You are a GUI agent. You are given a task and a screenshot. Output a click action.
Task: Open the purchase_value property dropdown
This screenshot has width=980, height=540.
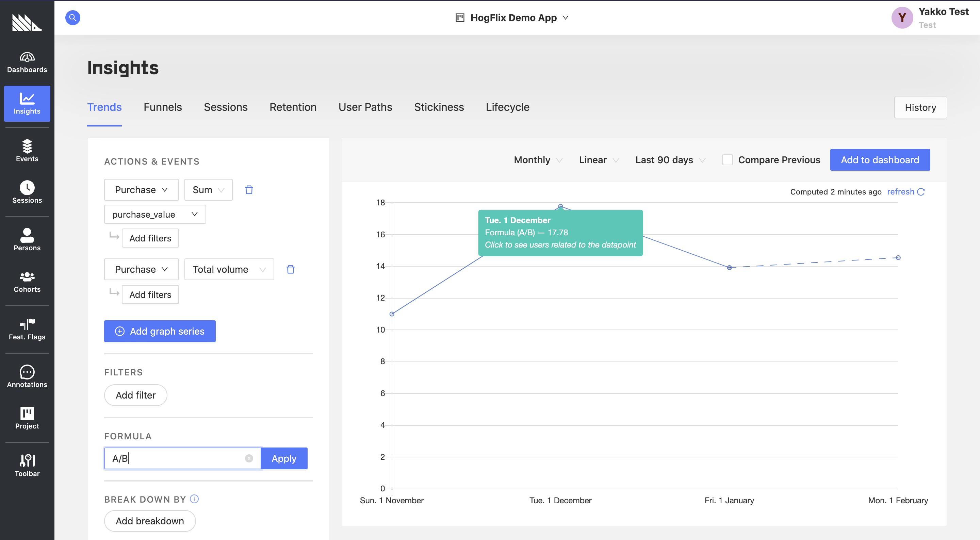point(155,215)
